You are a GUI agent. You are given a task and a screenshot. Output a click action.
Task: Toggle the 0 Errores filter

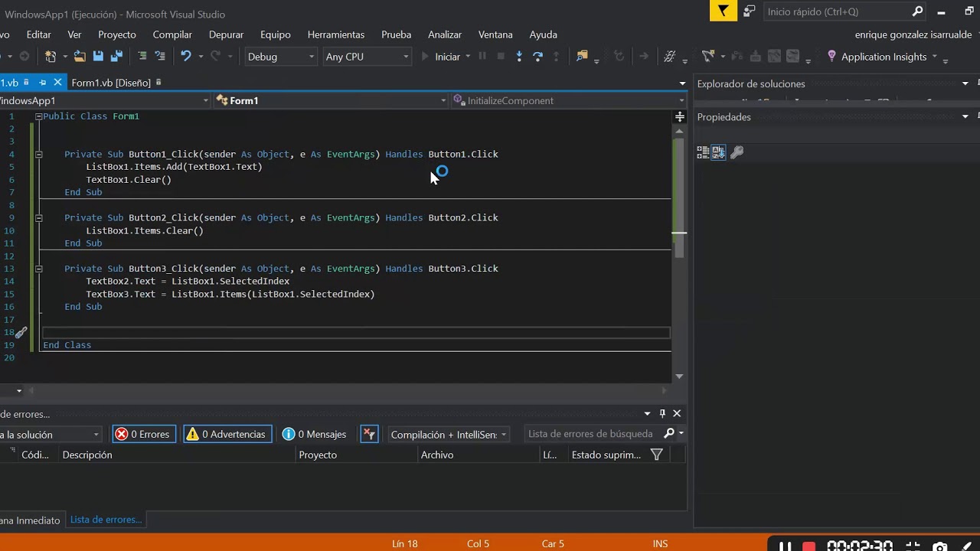pyautogui.click(x=144, y=434)
